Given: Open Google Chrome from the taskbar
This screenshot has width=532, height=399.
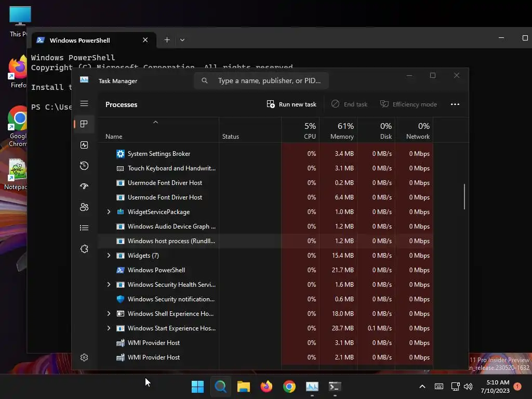Looking at the screenshot, I should [289, 387].
